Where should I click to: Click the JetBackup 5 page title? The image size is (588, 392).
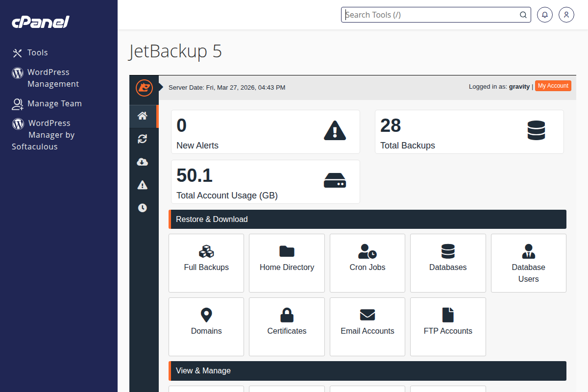pyautogui.click(x=175, y=51)
